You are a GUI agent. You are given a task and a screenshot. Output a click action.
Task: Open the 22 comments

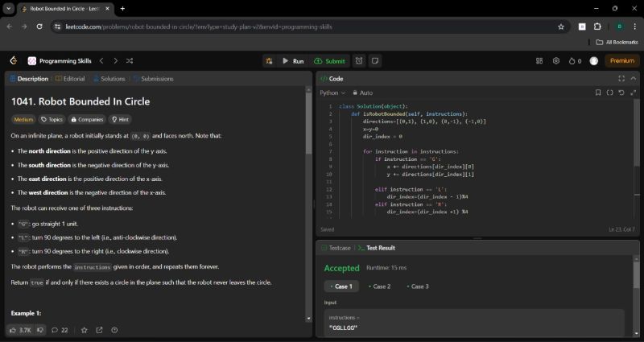tap(60, 330)
